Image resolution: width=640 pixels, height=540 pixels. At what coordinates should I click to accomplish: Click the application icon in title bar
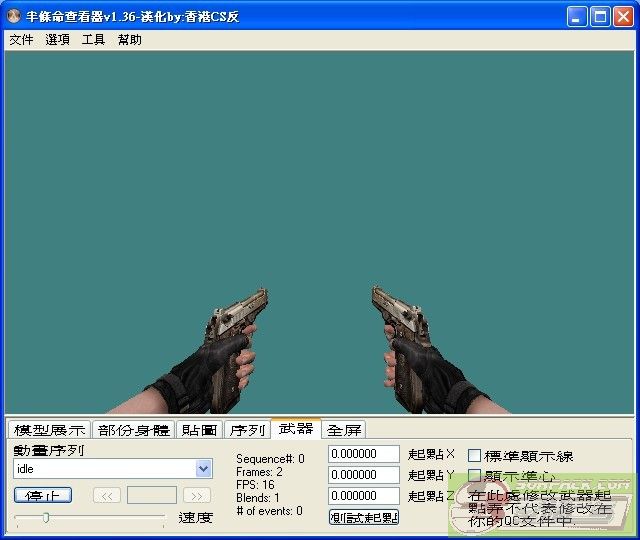[x=14, y=16]
